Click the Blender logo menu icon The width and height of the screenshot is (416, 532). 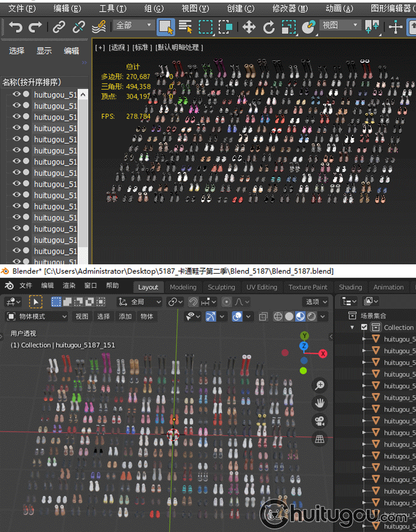[x=9, y=286]
